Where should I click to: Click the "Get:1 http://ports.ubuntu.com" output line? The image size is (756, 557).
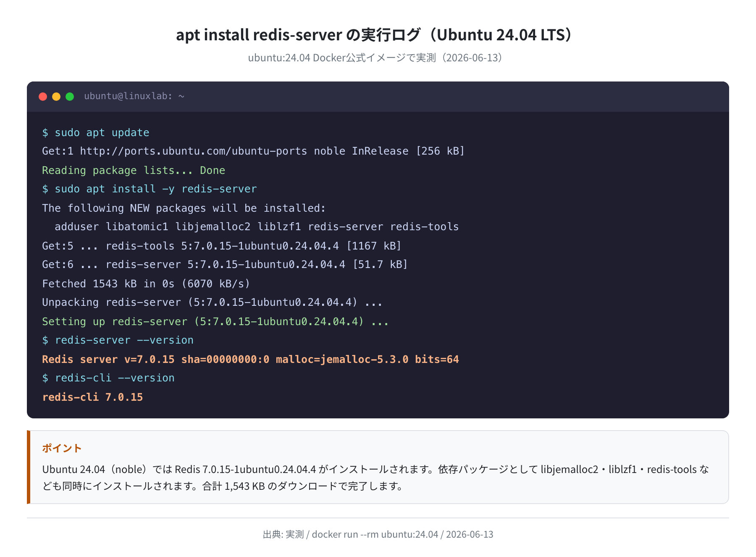tap(253, 151)
